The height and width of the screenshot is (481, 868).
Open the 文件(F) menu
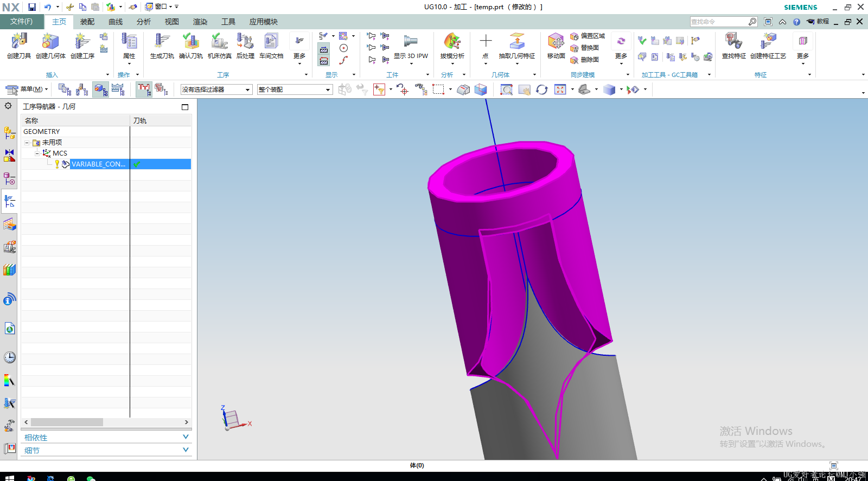(x=21, y=22)
